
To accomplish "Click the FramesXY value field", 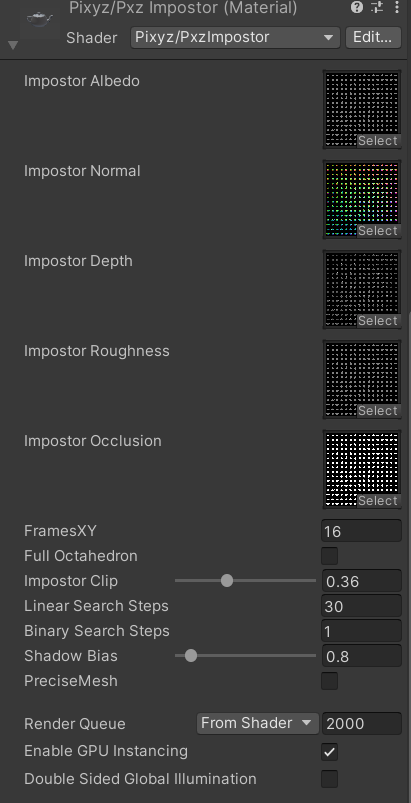I will (x=361, y=531).
